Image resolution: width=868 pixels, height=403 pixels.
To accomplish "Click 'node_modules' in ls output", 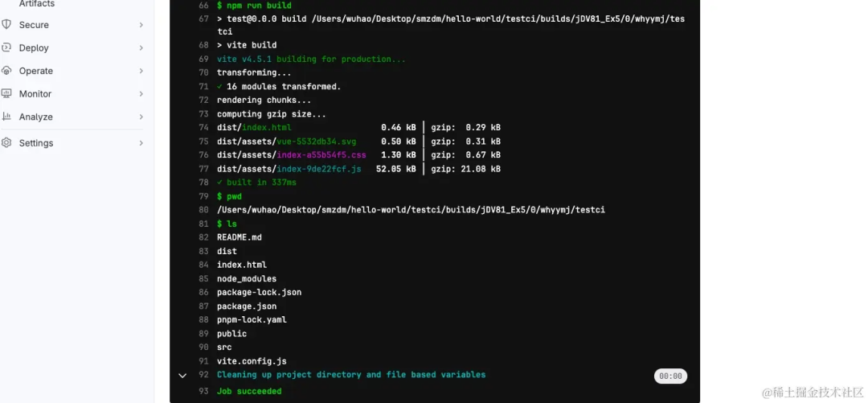I will 247,279.
